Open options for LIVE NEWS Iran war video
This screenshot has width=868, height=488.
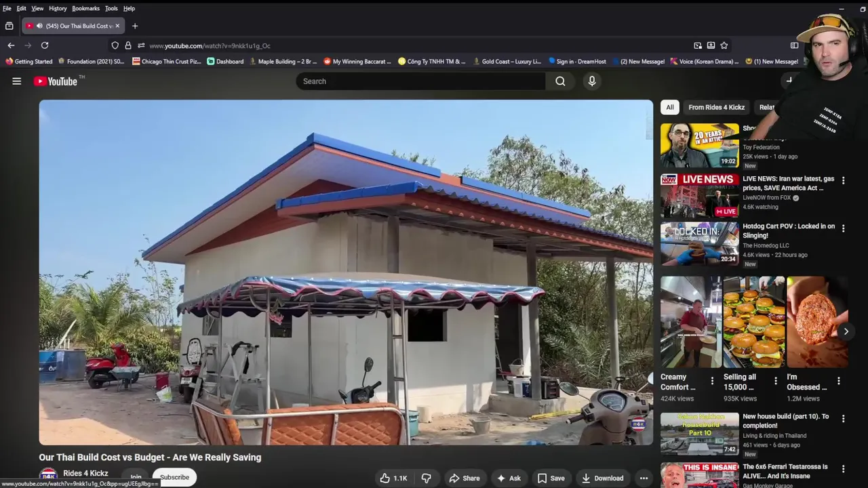pos(843,181)
